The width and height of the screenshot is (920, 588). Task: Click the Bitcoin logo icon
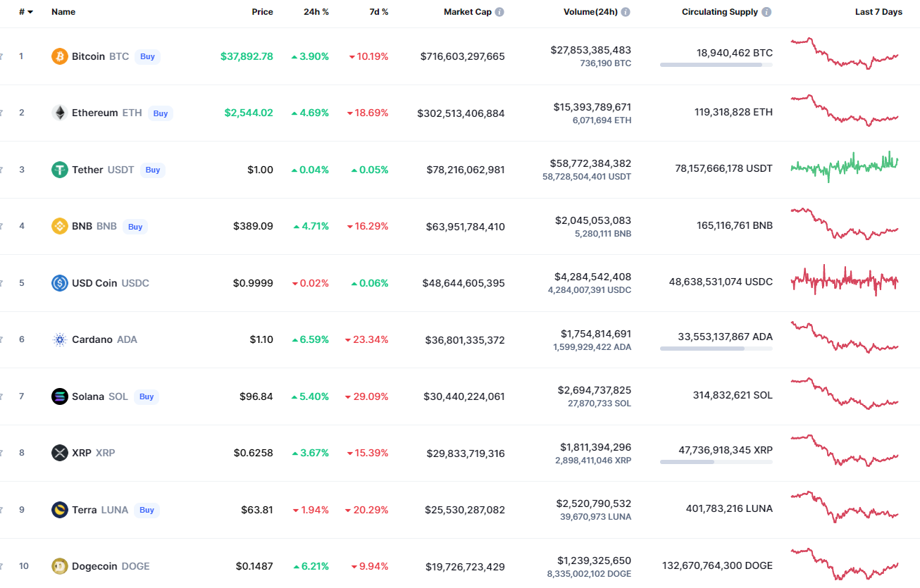tap(60, 56)
